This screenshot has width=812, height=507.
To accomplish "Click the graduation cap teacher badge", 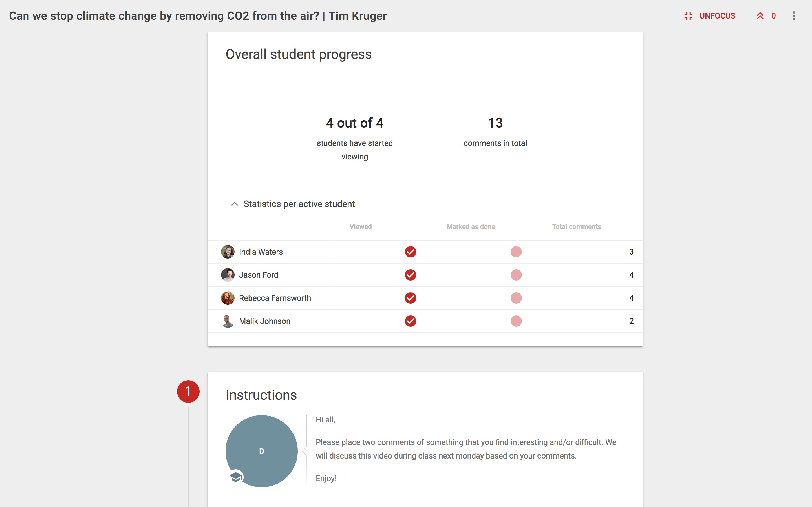I will pyautogui.click(x=236, y=477).
